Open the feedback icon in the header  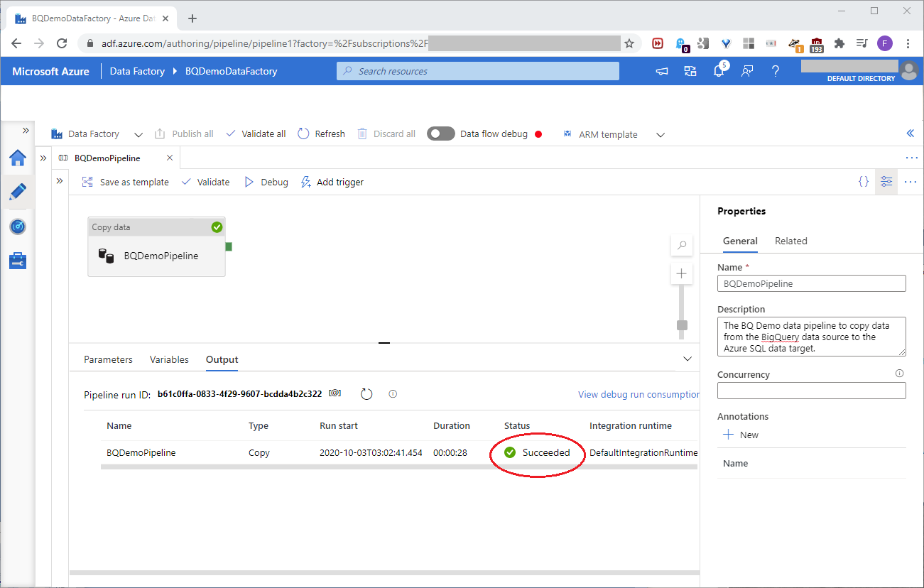point(747,71)
